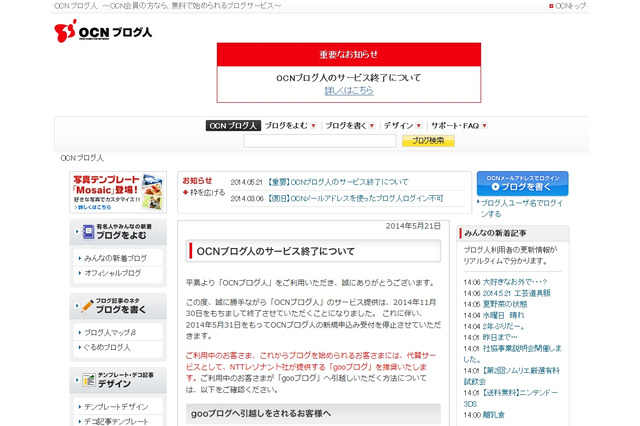The width and height of the screenshot is (640, 426).
Task: Focus the blog search input field
Action: pyautogui.click(x=320, y=141)
